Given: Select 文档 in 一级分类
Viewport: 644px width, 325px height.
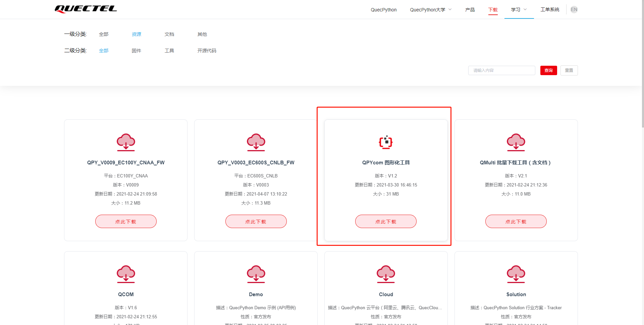Looking at the screenshot, I should tap(169, 34).
